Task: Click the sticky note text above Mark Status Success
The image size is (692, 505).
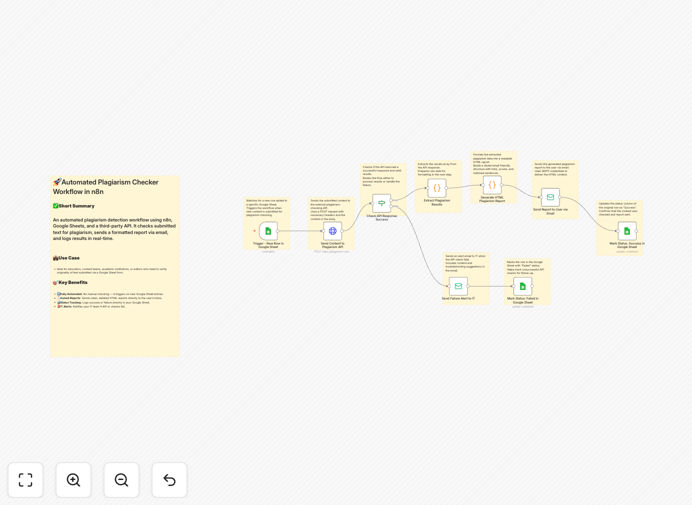Action: (x=619, y=209)
